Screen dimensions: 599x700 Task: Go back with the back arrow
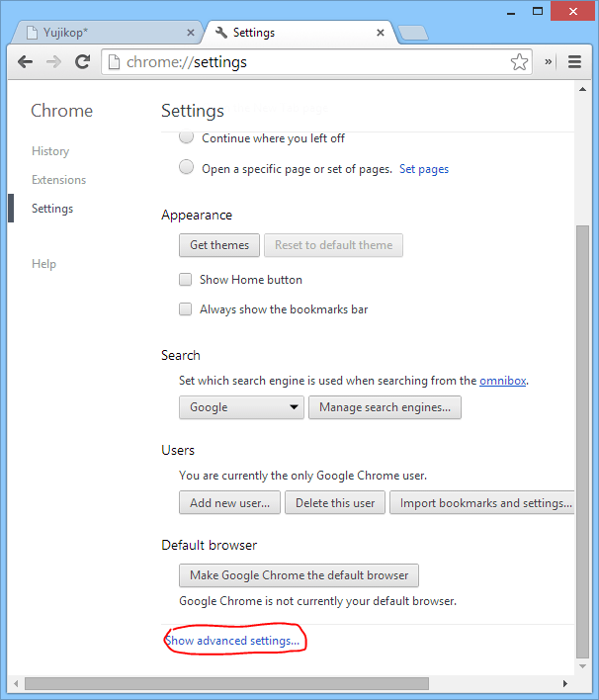pos(26,61)
